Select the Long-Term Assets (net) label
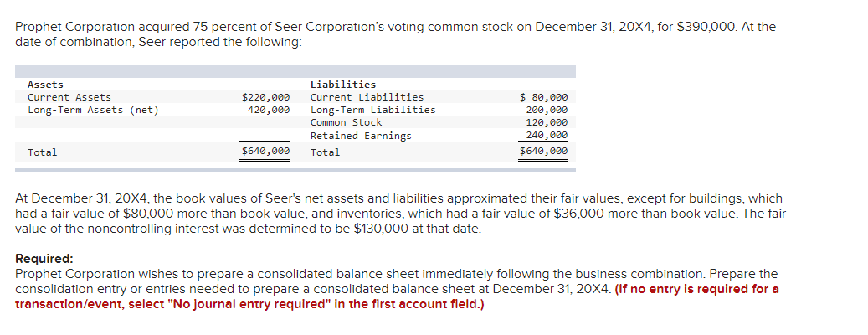 [x=93, y=110]
